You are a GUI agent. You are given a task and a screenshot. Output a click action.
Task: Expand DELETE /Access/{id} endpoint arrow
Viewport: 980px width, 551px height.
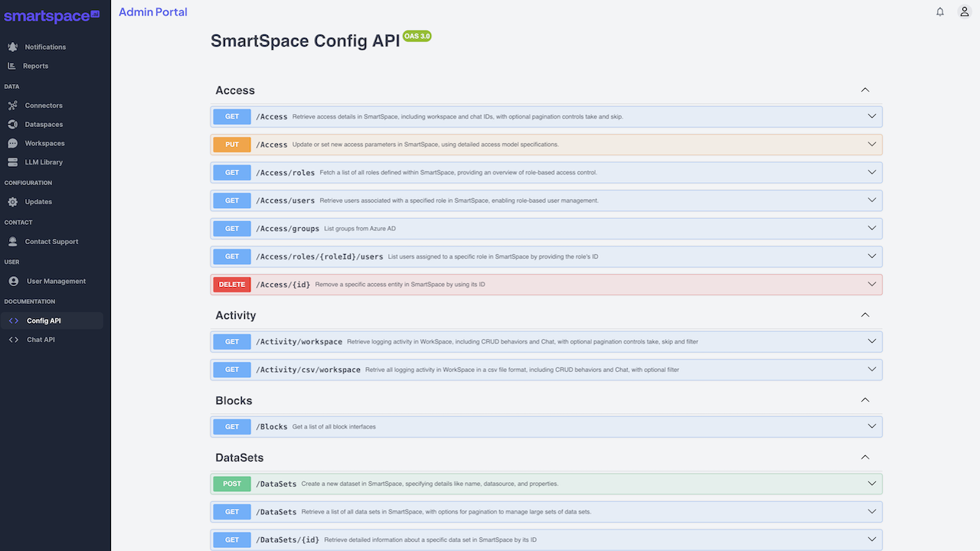[871, 285]
